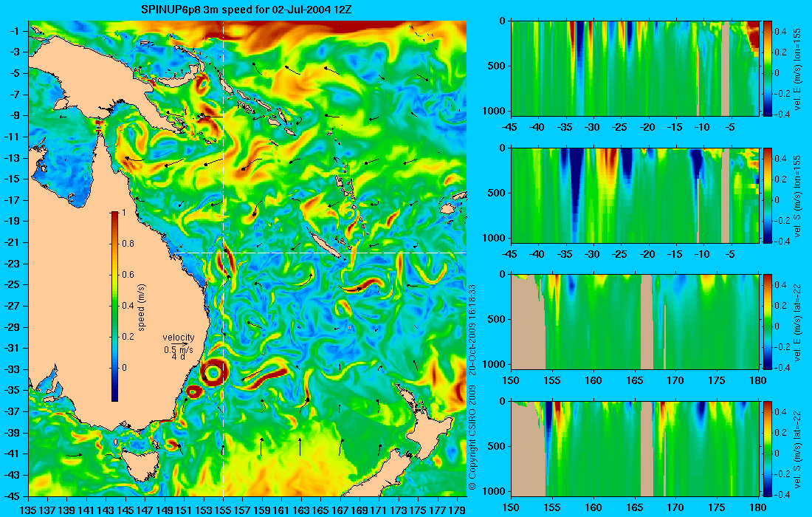The width and height of the screenshot is (812, 517).
Task: Click the '4 d' text under velocity arrow
Action: coord(178,357)
